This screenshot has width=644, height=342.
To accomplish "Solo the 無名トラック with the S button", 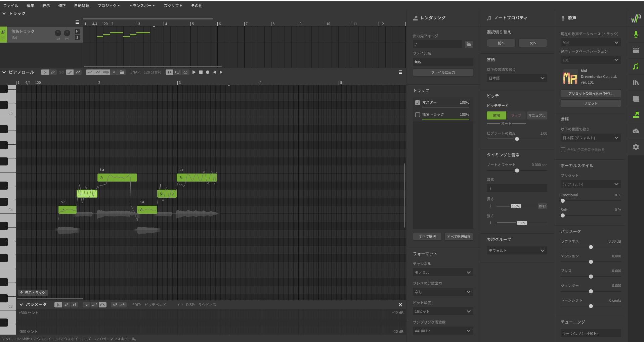I will click(x=77, y=38).
